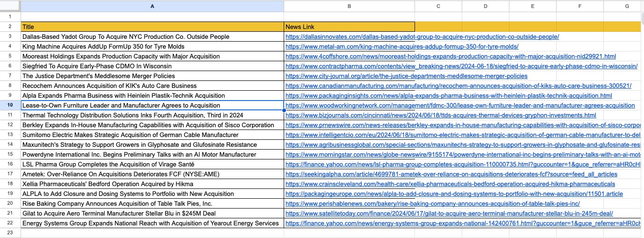Open the city-journal.org Justice Department link

point(406,76)
